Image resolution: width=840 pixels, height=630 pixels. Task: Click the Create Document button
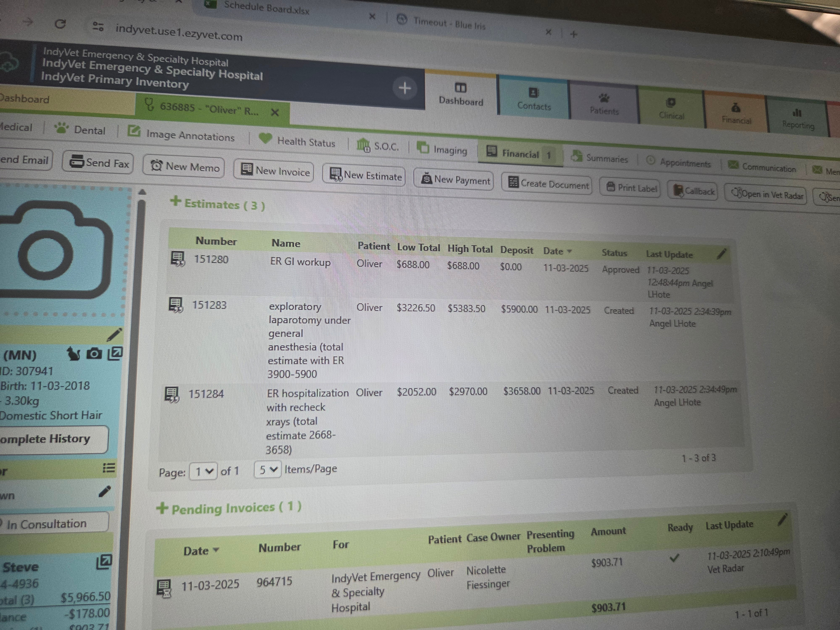pos(547,184)
